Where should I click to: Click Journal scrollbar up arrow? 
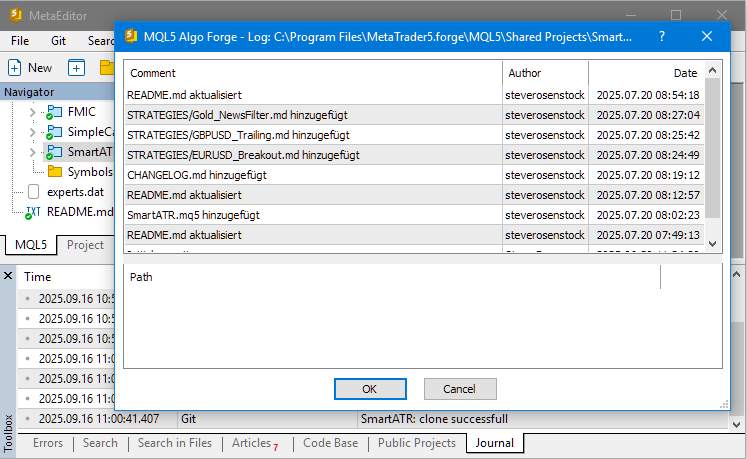[x=737, y=275]
